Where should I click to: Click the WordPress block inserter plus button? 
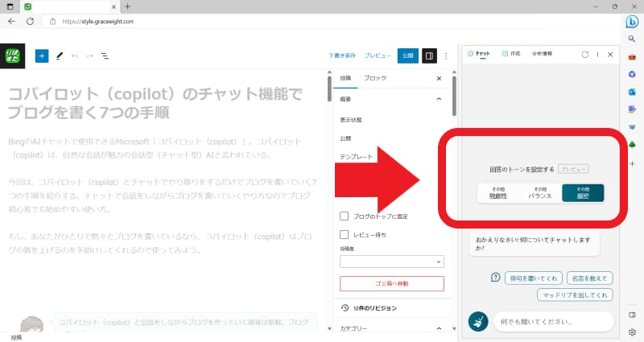(42, 56)
